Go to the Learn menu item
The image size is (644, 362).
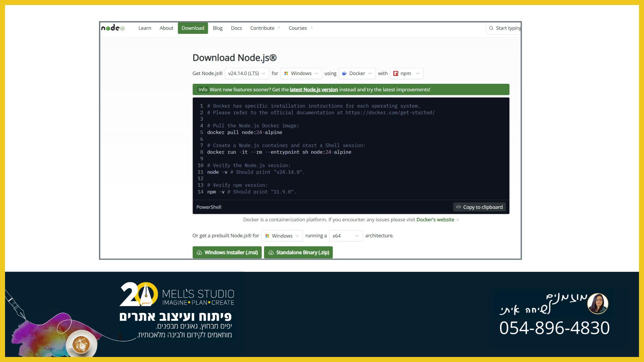145,28
